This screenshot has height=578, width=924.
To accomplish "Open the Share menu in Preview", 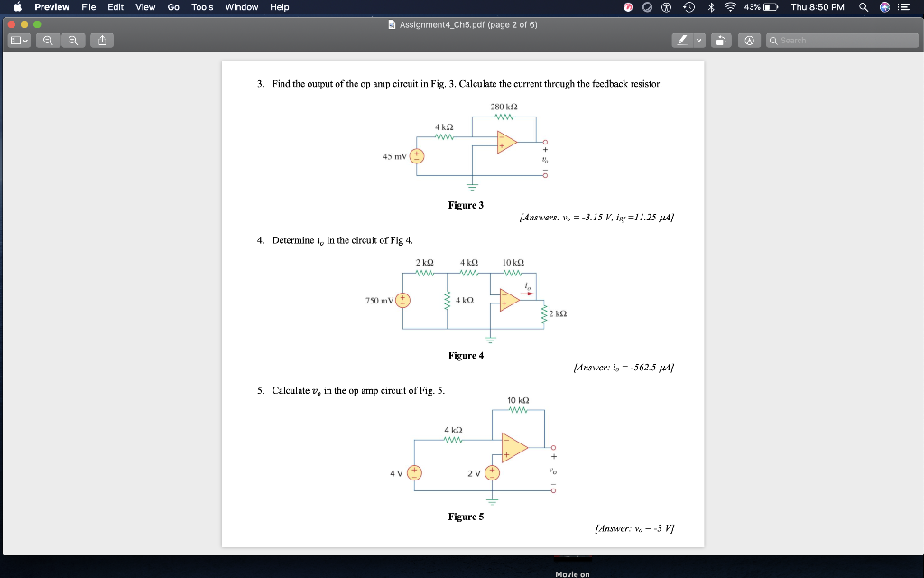I will (x=101, y=40).
